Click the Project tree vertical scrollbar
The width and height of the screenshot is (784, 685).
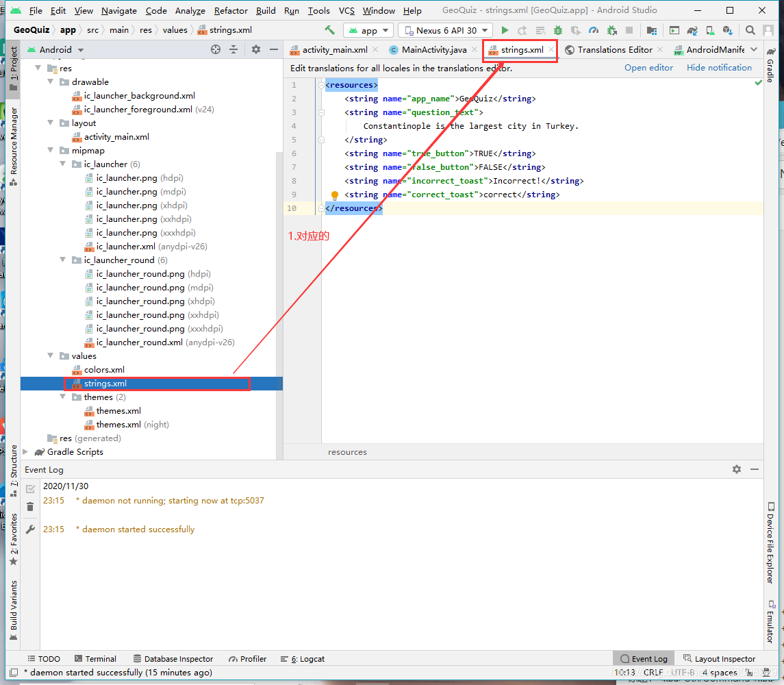pos(279,306)
